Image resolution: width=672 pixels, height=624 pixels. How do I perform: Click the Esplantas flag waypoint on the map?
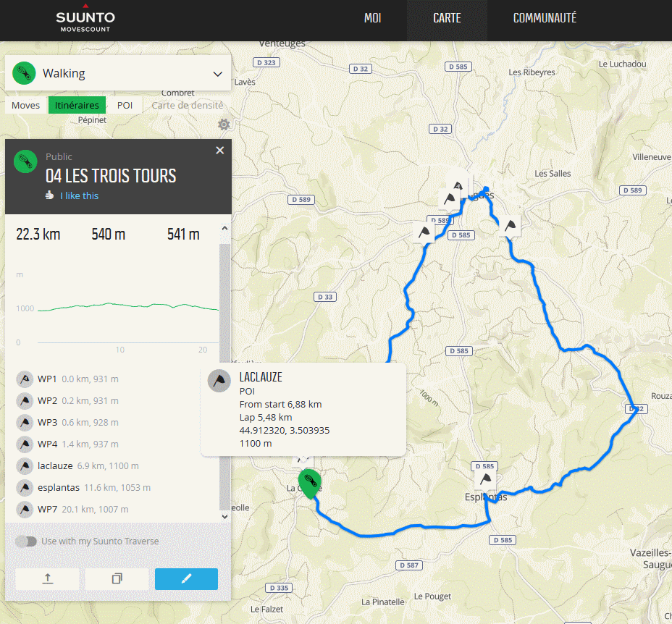point(485,481)
